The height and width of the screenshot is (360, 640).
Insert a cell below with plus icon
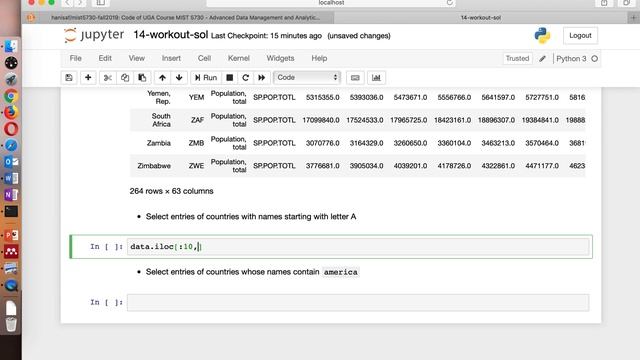(x=88, y=78)
